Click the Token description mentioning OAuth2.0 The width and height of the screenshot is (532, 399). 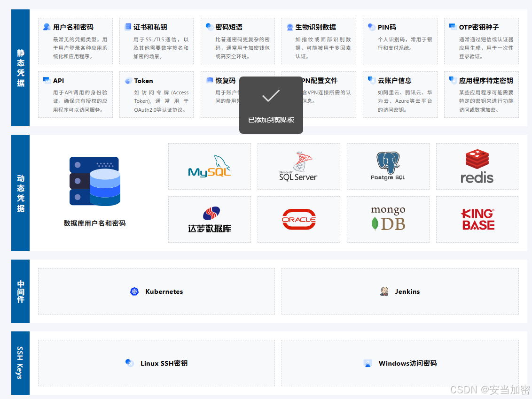click(x=161, y=101)
